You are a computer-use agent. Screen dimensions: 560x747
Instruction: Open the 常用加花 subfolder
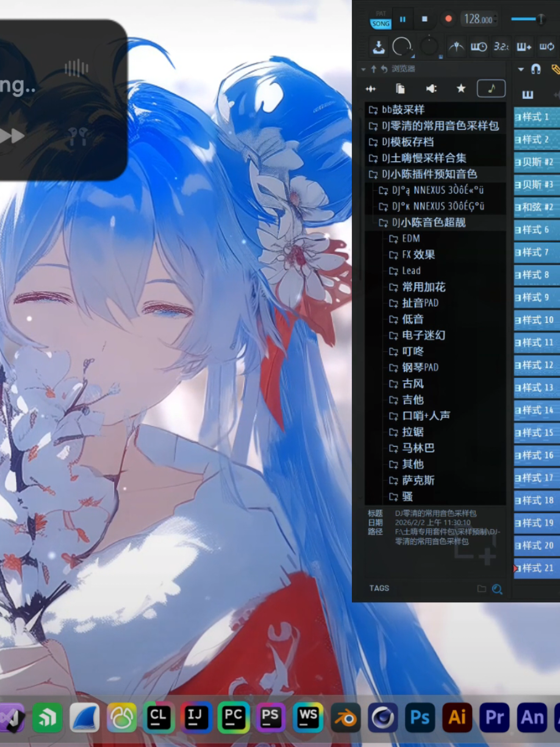click(x=417, y=287)
